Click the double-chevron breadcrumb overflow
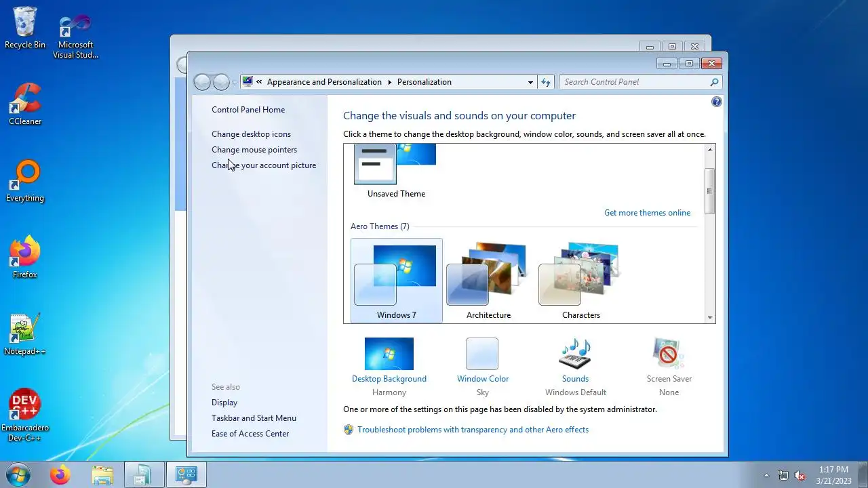 pos(259,82)
